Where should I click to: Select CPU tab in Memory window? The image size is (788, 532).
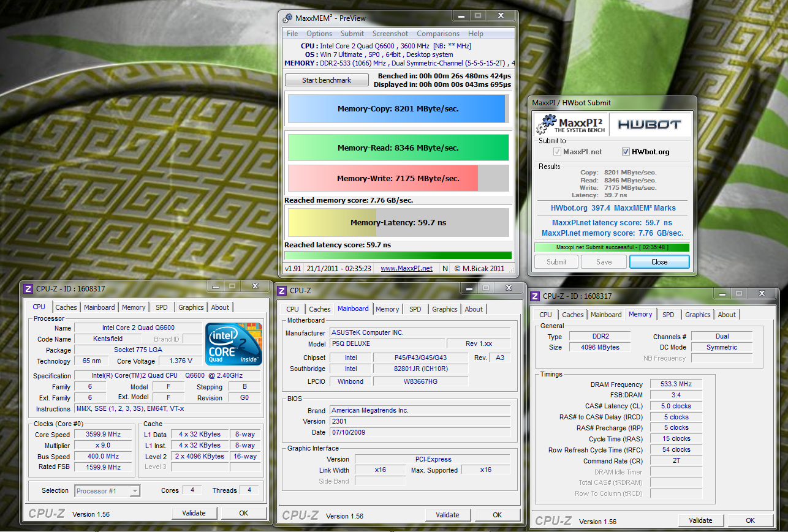pos(545,315)
